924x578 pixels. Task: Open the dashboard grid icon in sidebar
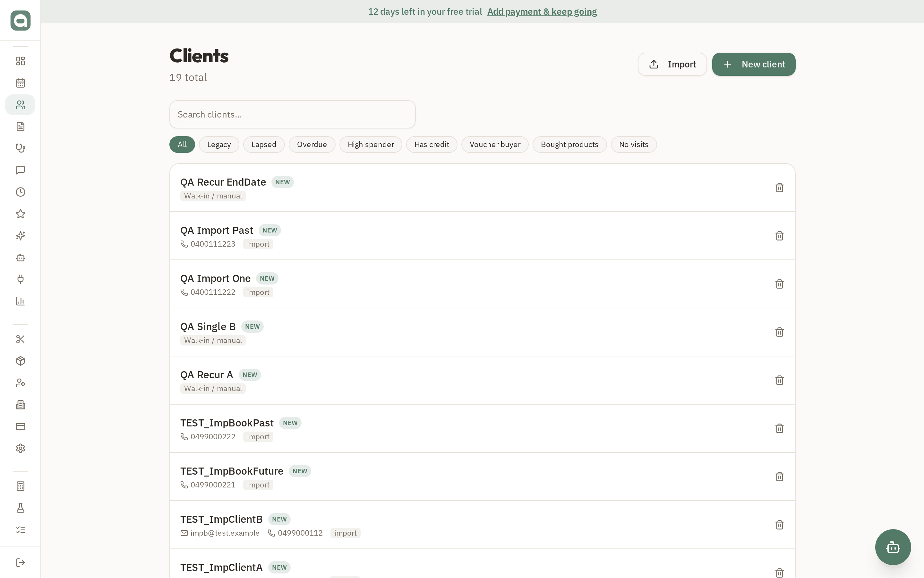tap(20, 61)
